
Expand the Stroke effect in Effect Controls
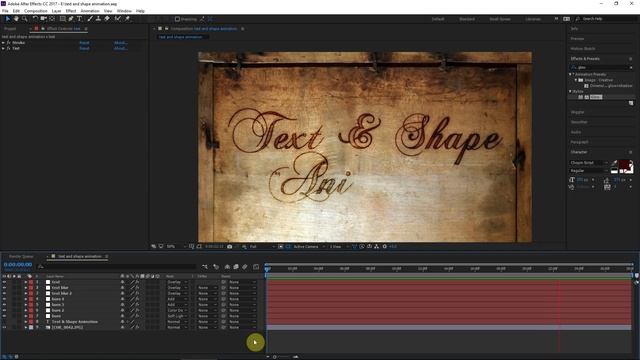point(3,42)
